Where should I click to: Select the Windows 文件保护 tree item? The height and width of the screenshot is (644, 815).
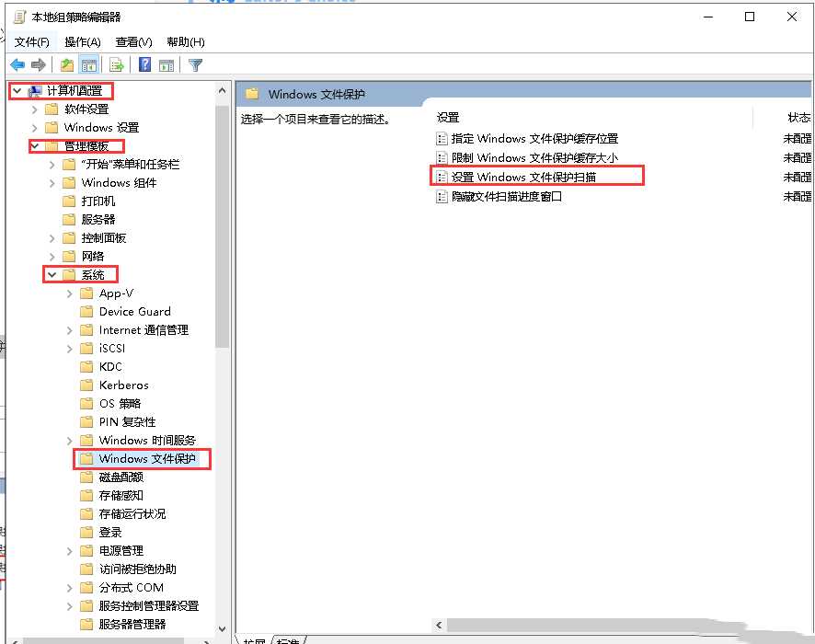click(x=147, y=458)
